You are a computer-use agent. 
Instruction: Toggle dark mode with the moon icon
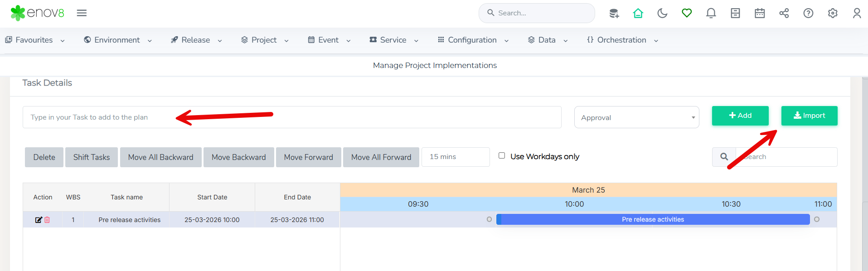[662, 13]
